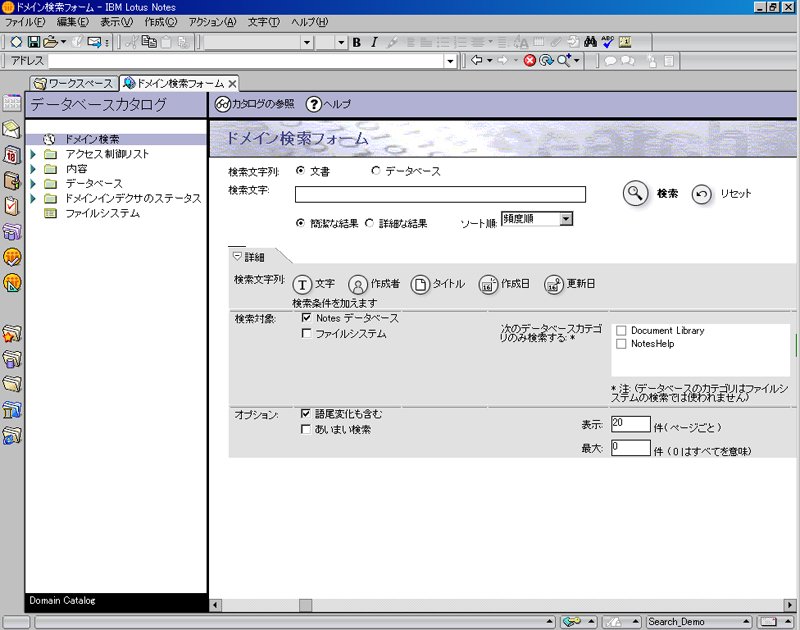Screen dimensions: 800x630
Task: Click the horizontal scrollbar thumb
Action: tap(305, 605)
